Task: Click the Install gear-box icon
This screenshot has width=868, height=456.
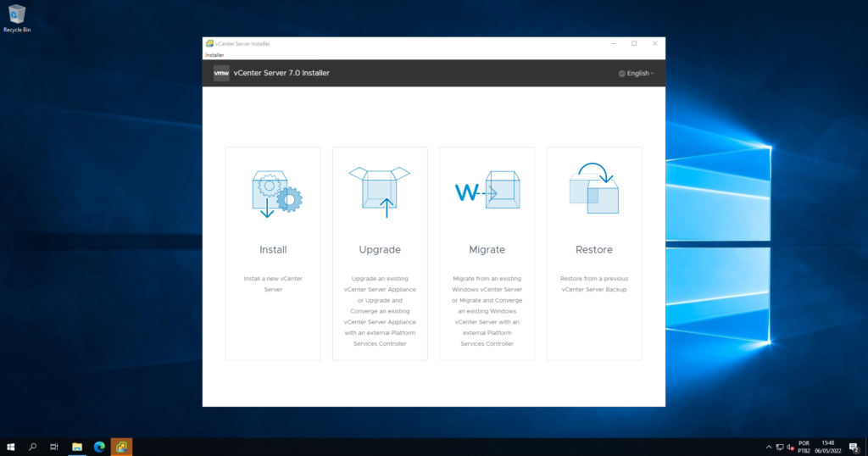Action: pos(277,194)
